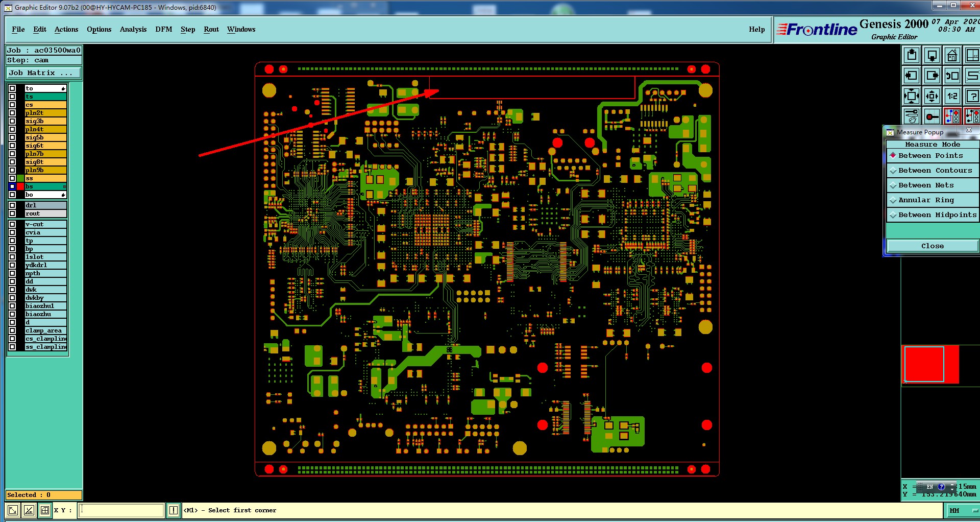The height and width of the screenshot is (522, 980).
Task: Select Between Contours measure mode
Action: tap(933, 171)
